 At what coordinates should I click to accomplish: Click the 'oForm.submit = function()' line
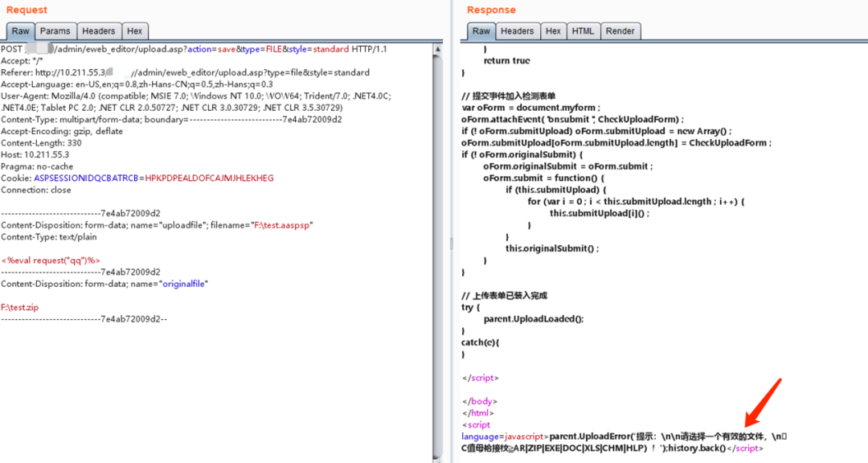[x=544, y=178]
